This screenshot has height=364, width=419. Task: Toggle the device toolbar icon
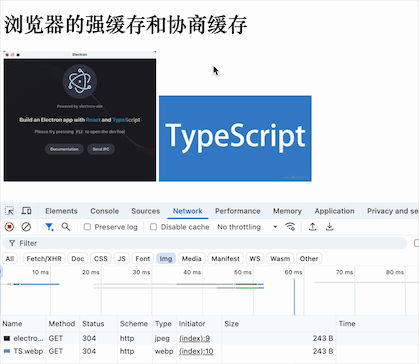[x=26, y=211]
